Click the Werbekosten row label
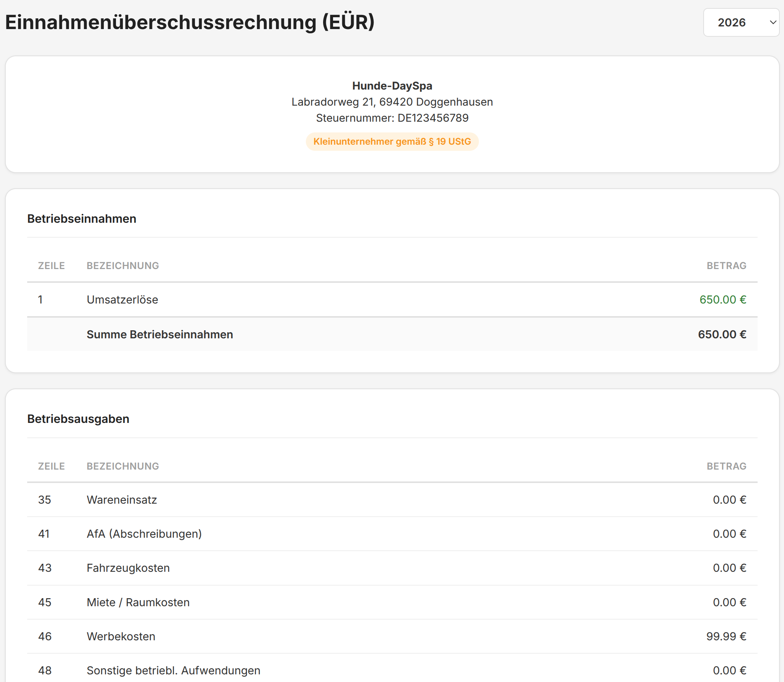Screen dimensions: 784x682 (121, 636)
